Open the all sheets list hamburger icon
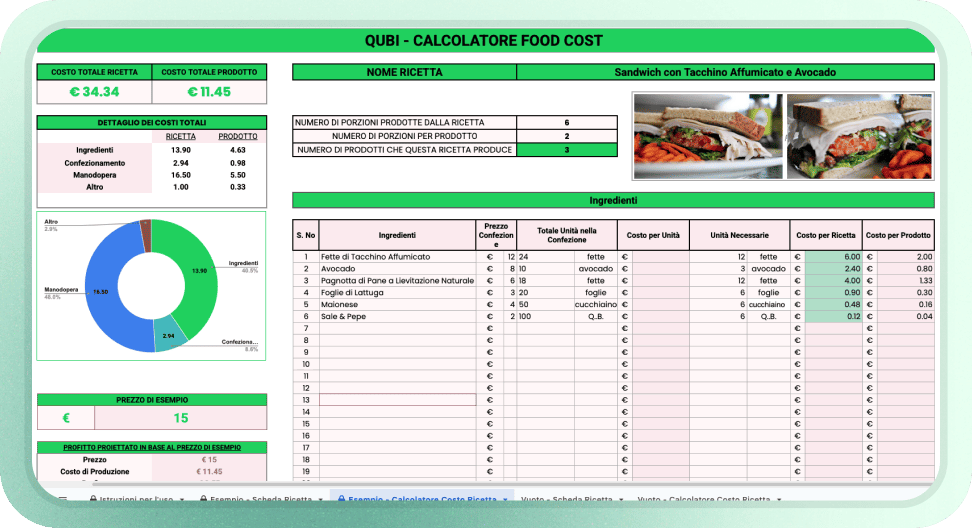This screenshot has height=528, width=972. (x=62, y=498)
